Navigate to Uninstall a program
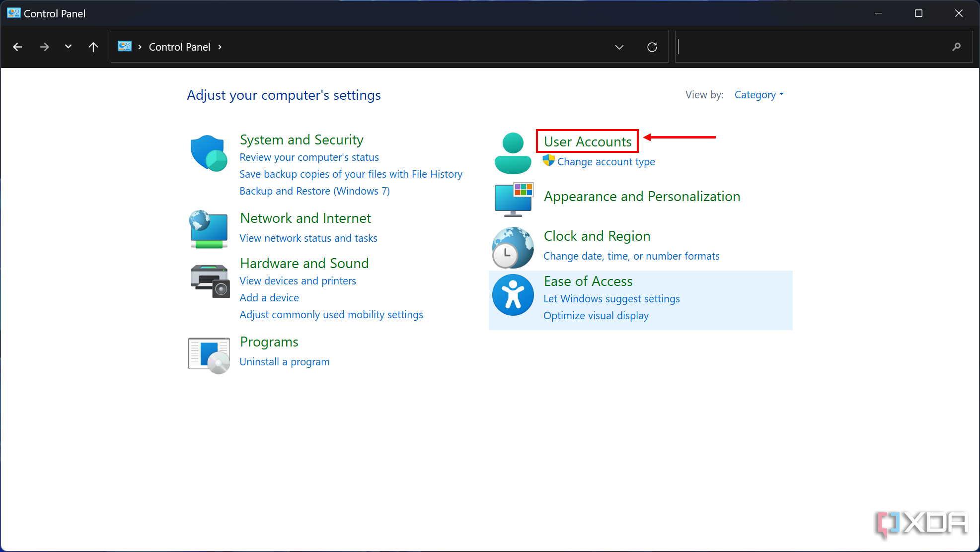 (284, 361)
